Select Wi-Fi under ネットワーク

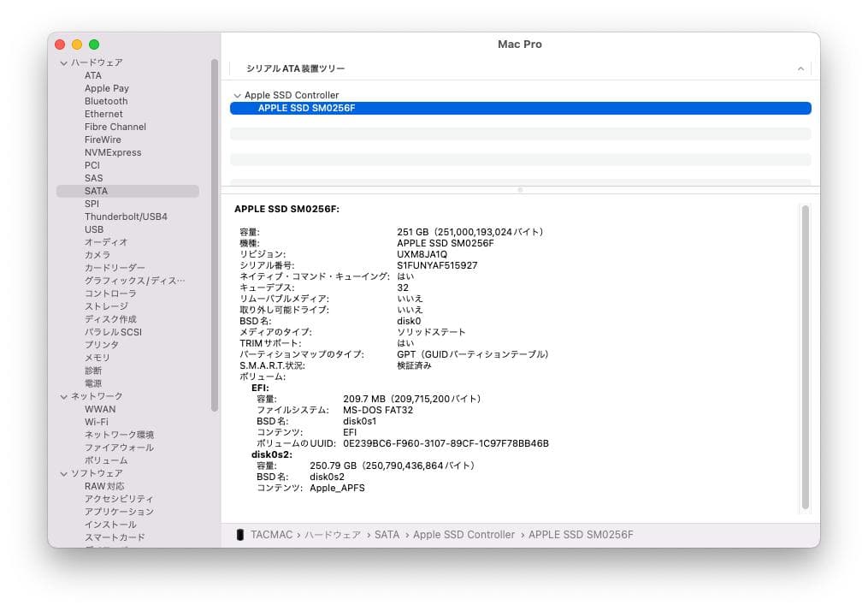click(97, 422)
